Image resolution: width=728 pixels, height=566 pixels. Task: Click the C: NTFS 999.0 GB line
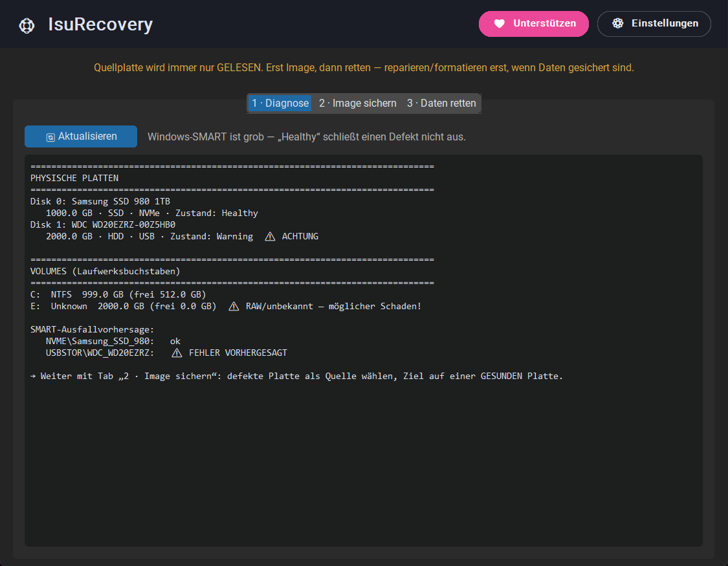click(x=118, y=294)
